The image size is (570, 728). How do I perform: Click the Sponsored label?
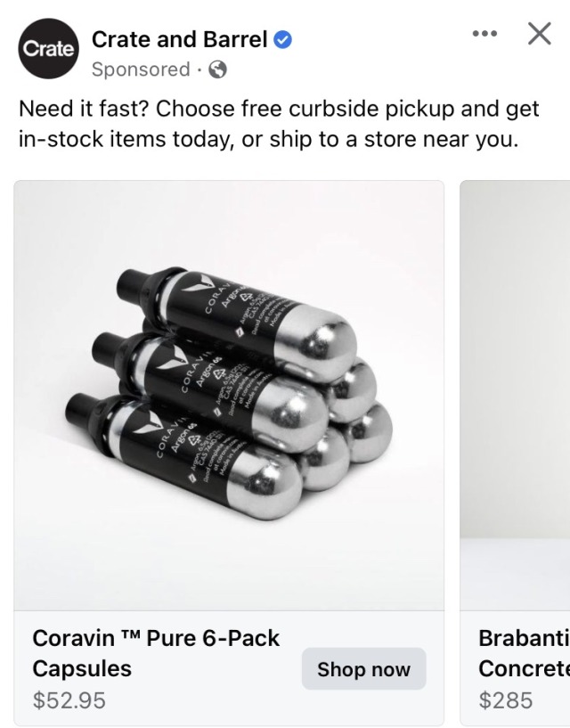tap(141, 70)
